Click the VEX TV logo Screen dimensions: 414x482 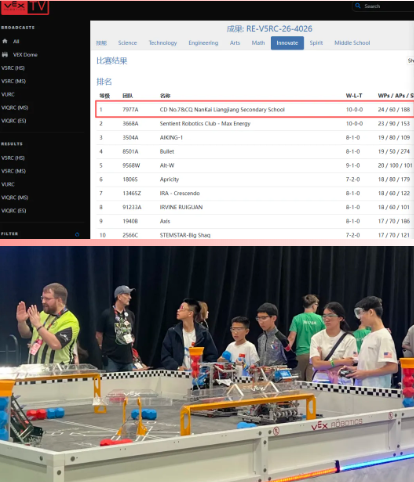(25, 7)
